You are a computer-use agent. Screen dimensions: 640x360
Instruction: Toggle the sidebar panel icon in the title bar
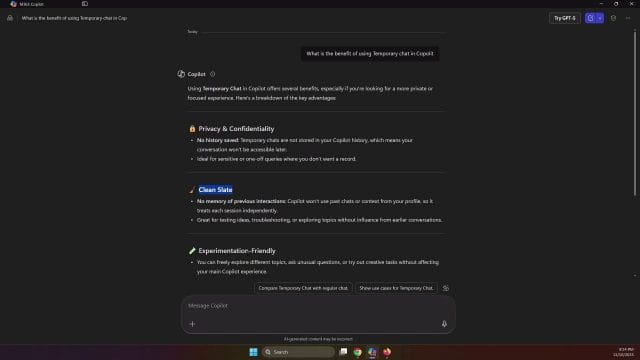(x=84, y=4)
